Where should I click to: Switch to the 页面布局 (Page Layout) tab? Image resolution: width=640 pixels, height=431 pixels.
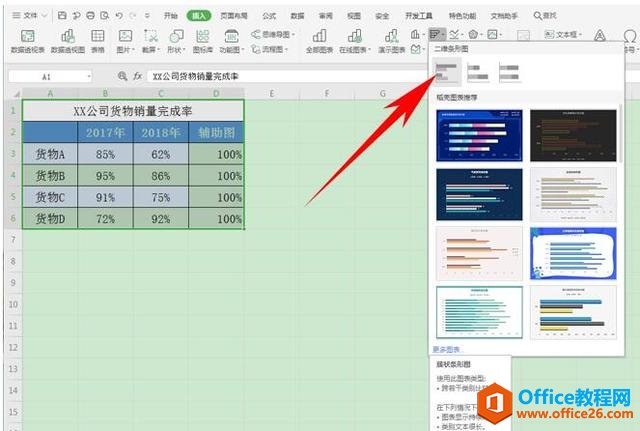[234, 16]
